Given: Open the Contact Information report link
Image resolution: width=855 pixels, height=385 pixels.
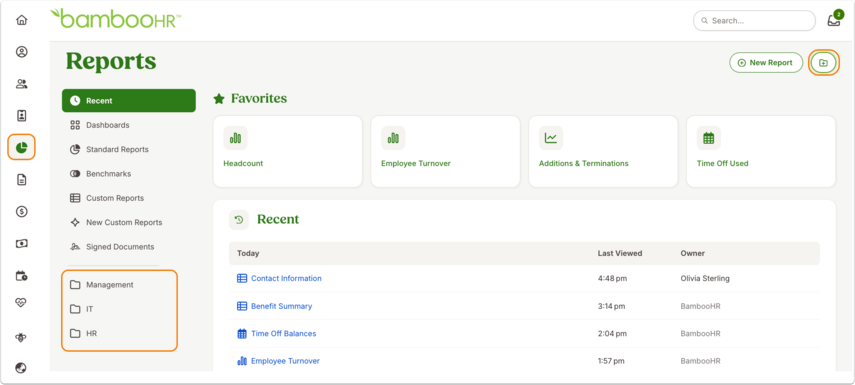Looking at the screenshot, I should click(x=286, y=278).
